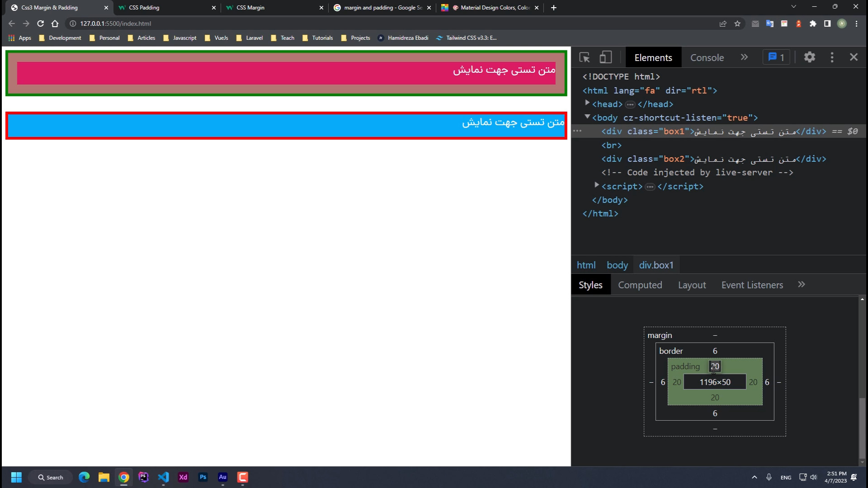
Task: Open DevTools settings gear
Action: pyautogui.click(x=809, y=57)
